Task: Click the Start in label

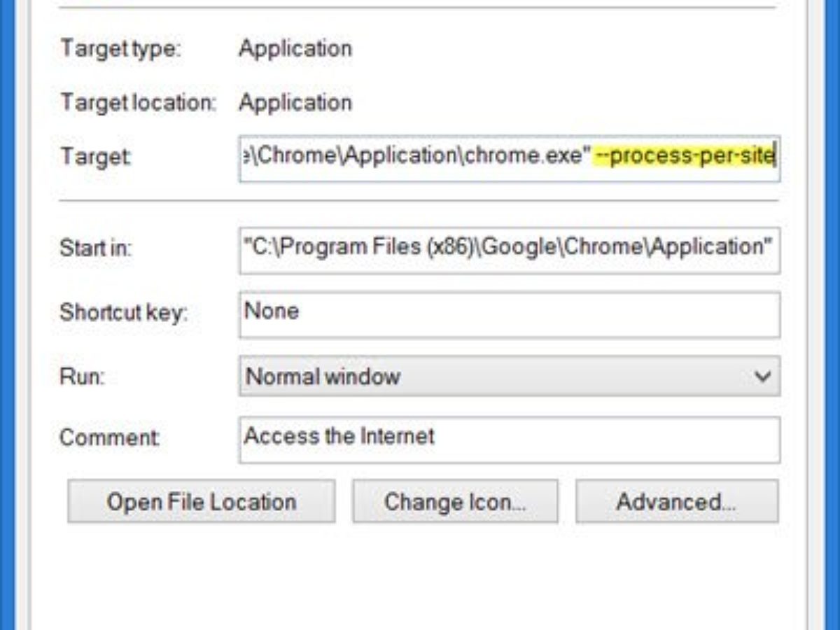Action: coord(96,248)
